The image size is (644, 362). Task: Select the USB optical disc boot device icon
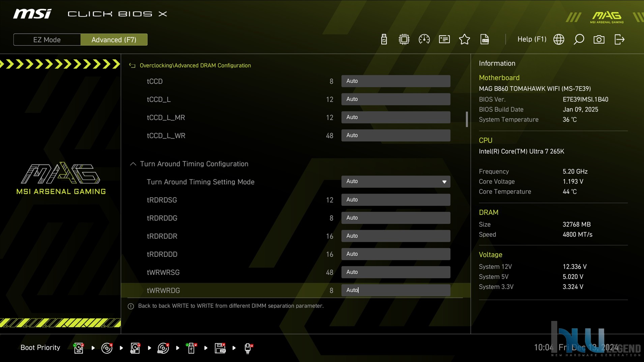click(x=164, y=348)
